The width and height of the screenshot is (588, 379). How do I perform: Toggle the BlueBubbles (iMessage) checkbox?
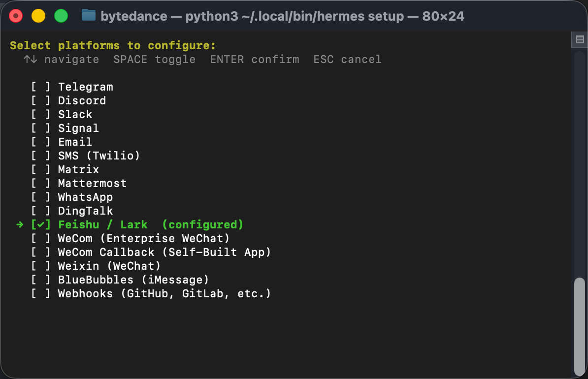click(x=41, y=280)
